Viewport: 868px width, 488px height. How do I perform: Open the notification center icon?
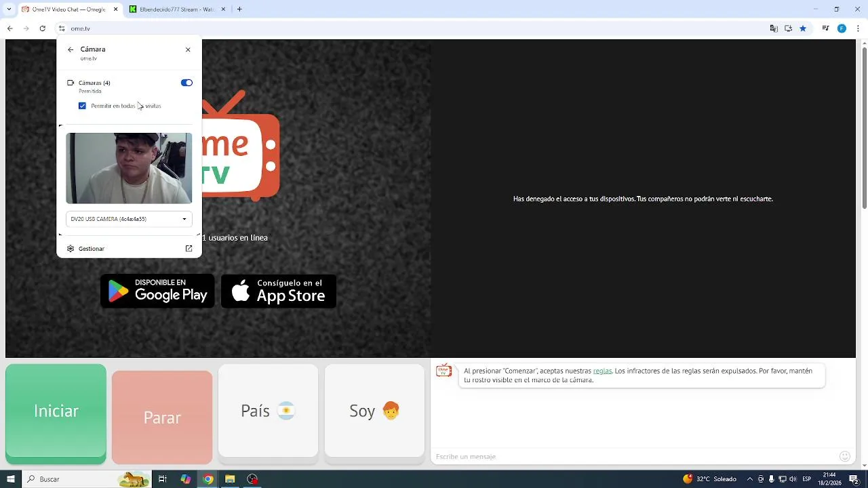point(854,479)
